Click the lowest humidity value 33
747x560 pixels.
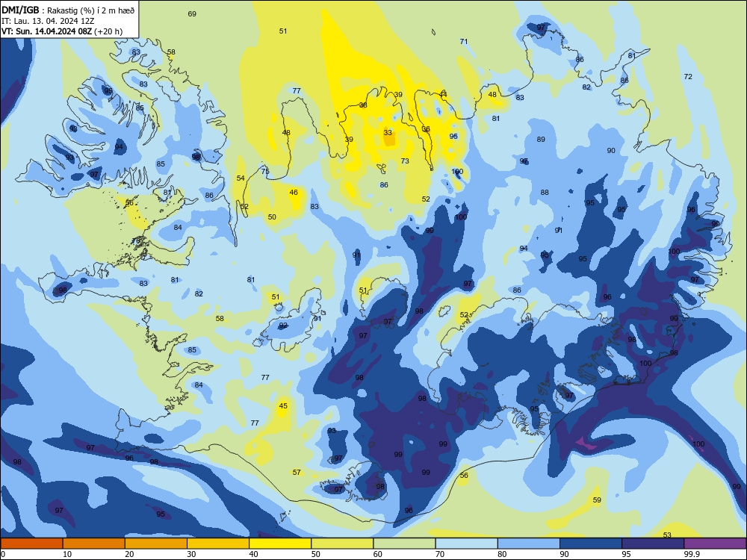pos(388,133)
